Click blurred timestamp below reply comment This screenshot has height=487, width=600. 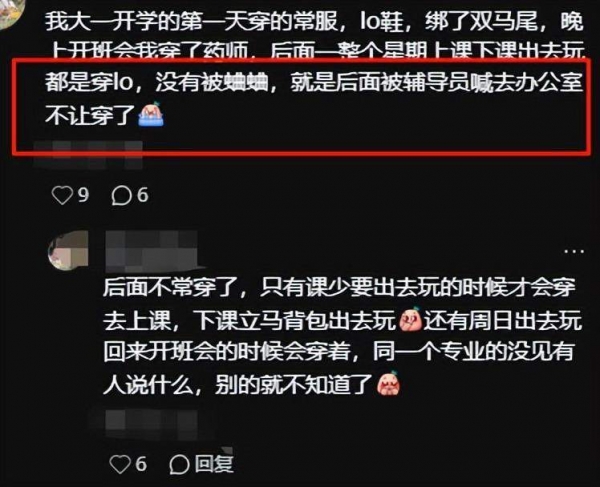(x=152, y=423)
